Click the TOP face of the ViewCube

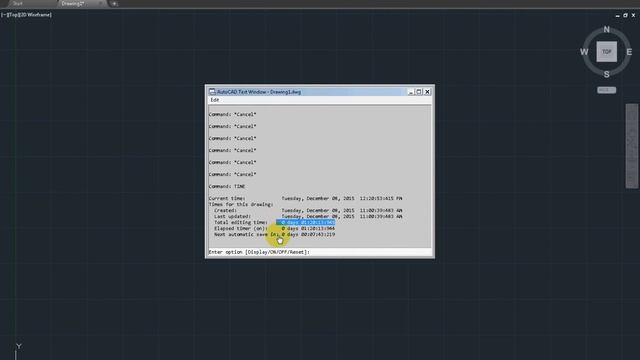[607, 52]
